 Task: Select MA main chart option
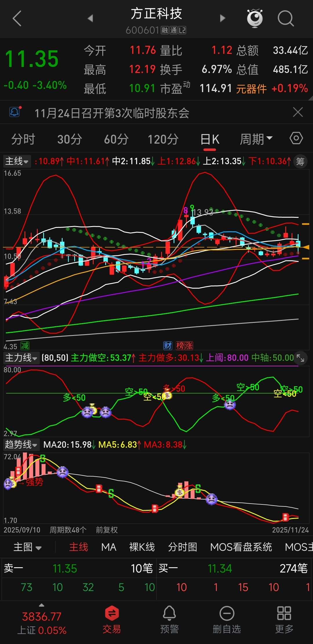coord(109,547)
